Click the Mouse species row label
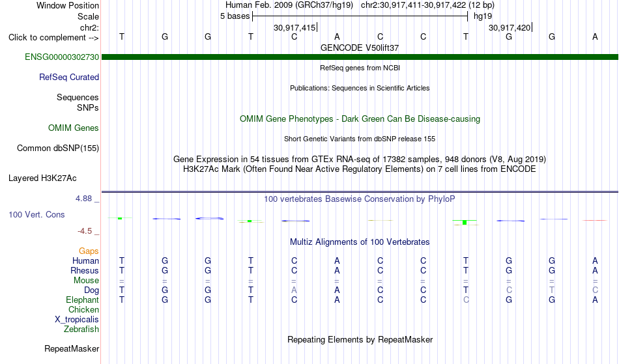This screenshot has width=619, height=364. click(86, 281)
